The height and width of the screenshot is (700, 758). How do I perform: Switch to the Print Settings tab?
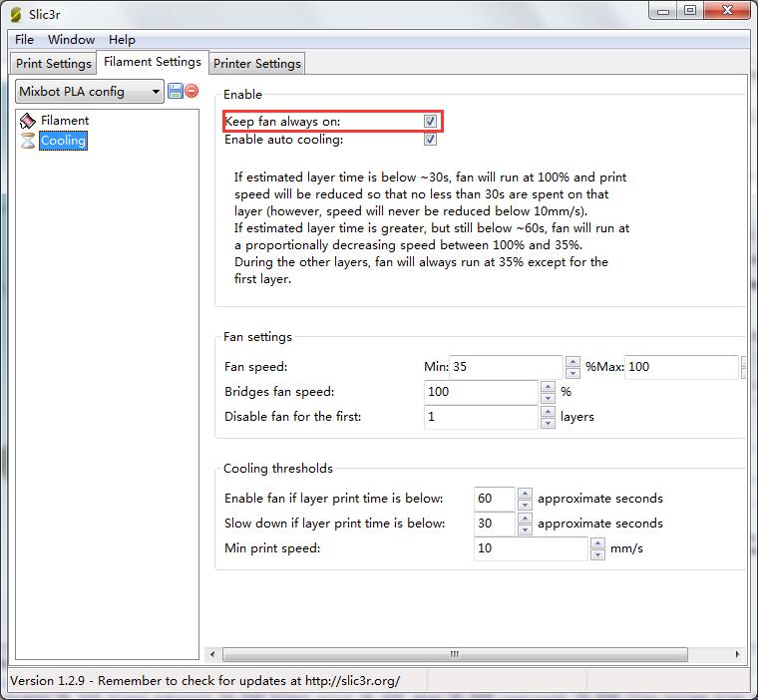pyautogui.click(x=54, y=64)
